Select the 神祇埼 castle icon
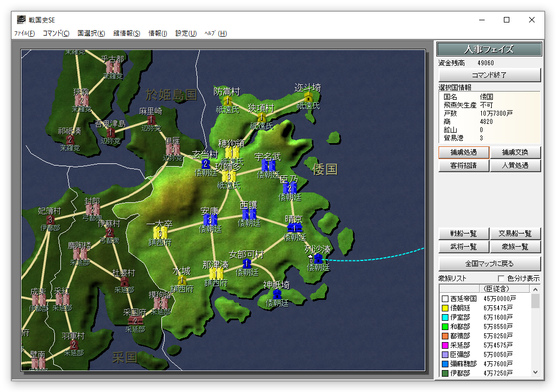This screenshot has height=392, width=556. [x=277, y=293]
